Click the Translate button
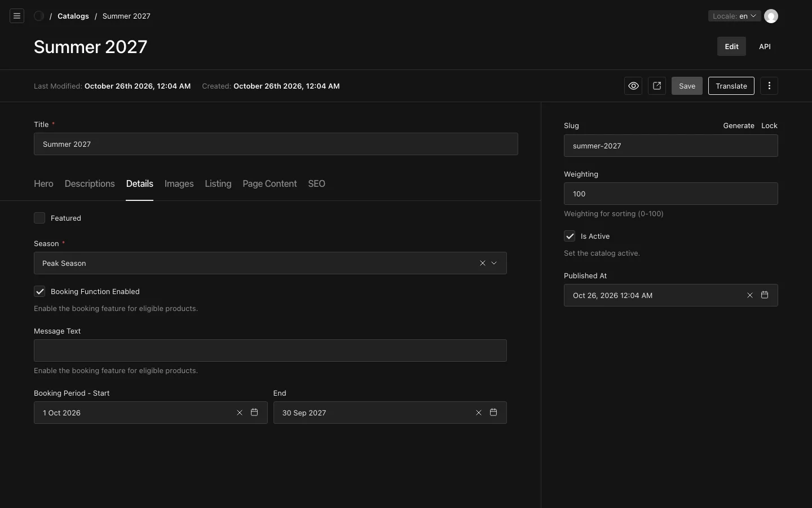Screen dimensions: 812x508 (x=731, y=86)
